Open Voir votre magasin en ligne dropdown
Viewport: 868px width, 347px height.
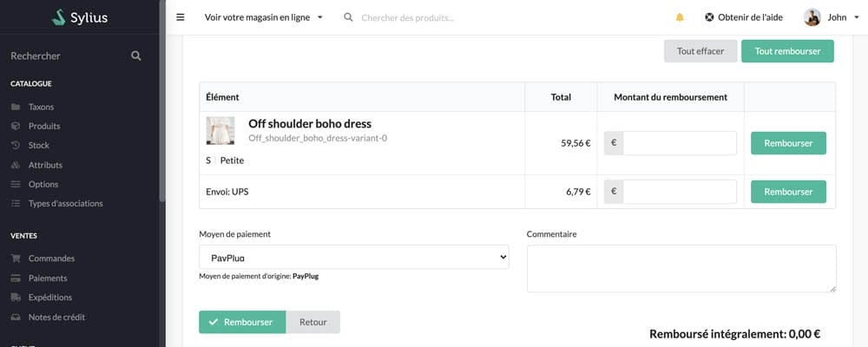(x=263, y=17)
